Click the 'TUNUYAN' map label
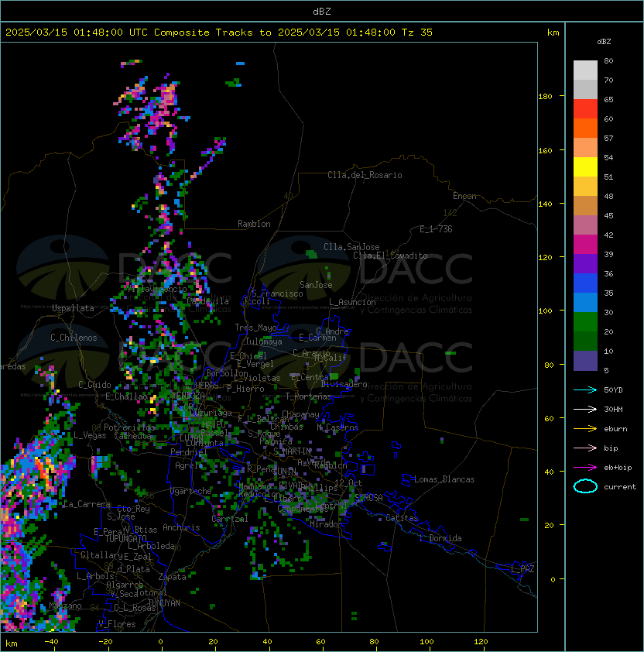 tap(164, 603)
